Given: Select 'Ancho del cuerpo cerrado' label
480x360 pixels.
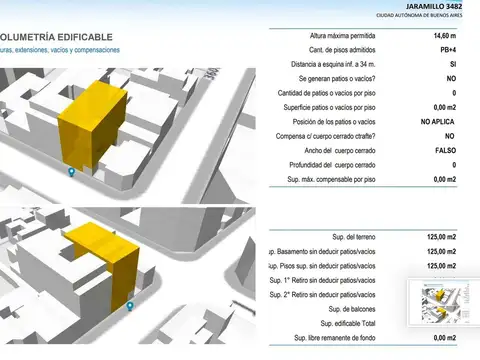Looking at the screenshot, I should click(340, 151).
